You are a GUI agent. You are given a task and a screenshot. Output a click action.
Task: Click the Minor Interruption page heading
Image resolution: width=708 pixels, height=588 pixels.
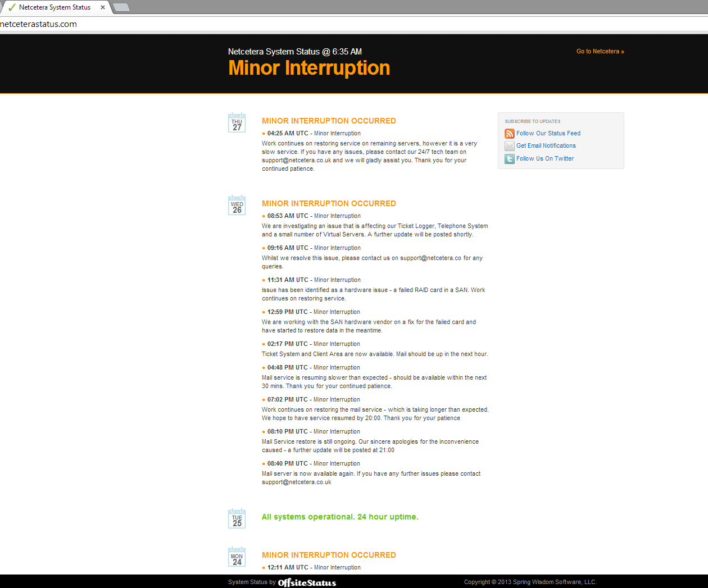(309, 68)
